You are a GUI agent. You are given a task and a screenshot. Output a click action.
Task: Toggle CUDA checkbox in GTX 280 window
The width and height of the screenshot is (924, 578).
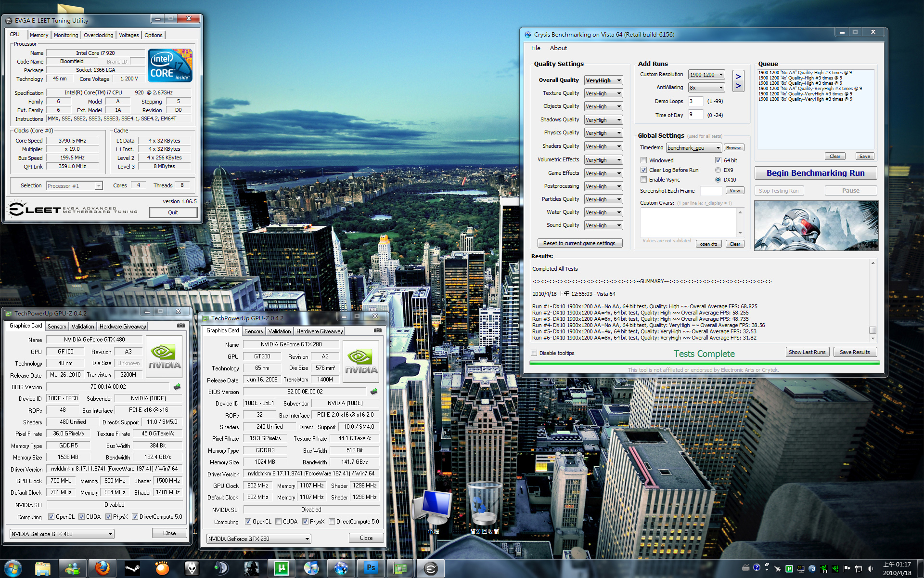(279, 521)
